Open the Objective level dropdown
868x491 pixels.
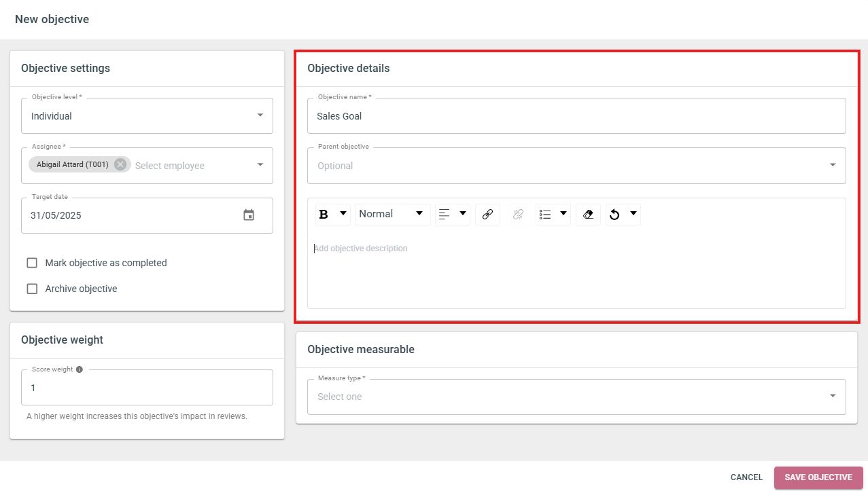click(147, 116)
